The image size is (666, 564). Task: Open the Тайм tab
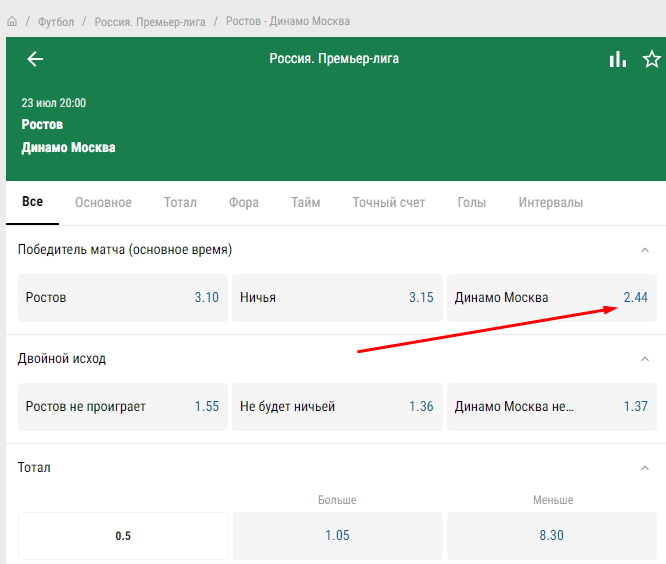coord(305,203)
